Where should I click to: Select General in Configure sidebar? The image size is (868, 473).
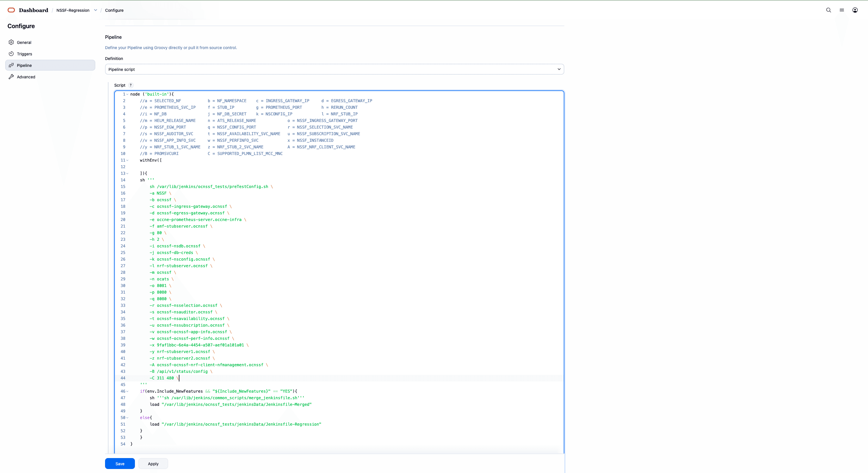[50, 42]
